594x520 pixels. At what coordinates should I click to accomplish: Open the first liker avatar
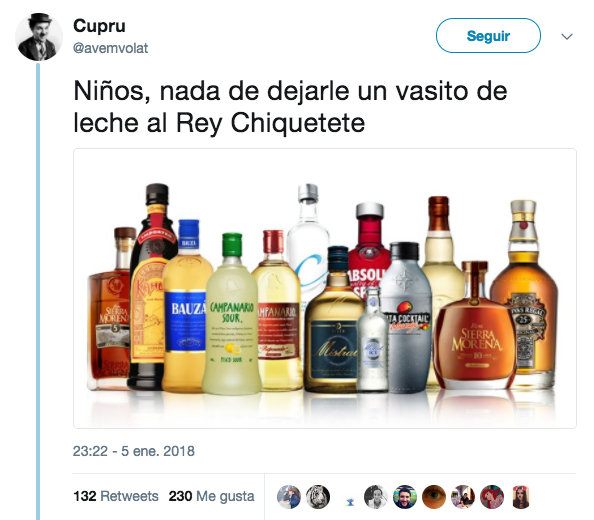point(289,497)
